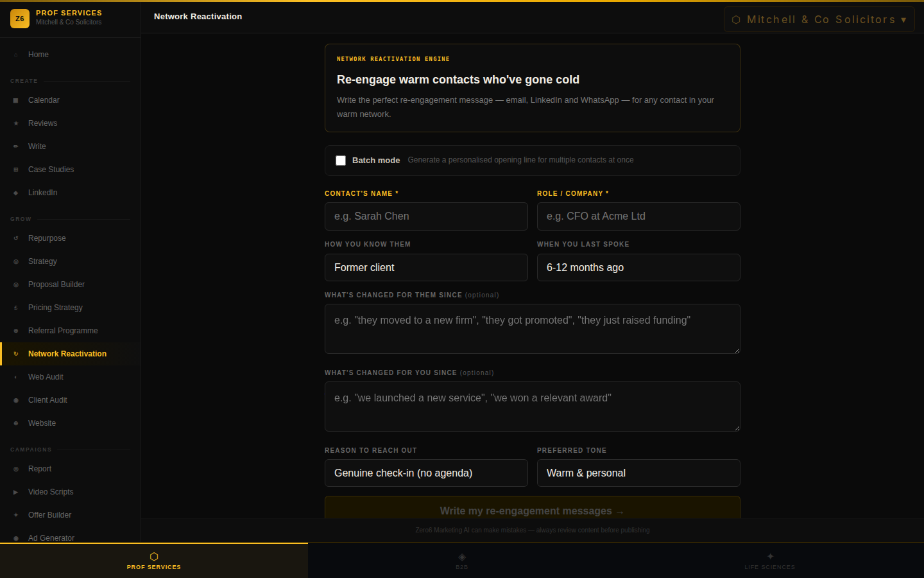
Task: Click the What's Changed For Them textarea
Action: [x=533, y=329]
